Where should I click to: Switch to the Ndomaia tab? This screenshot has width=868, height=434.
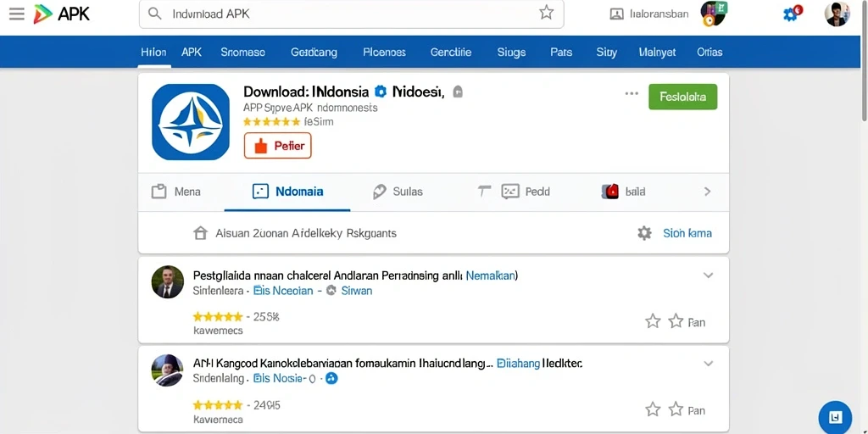287,192
